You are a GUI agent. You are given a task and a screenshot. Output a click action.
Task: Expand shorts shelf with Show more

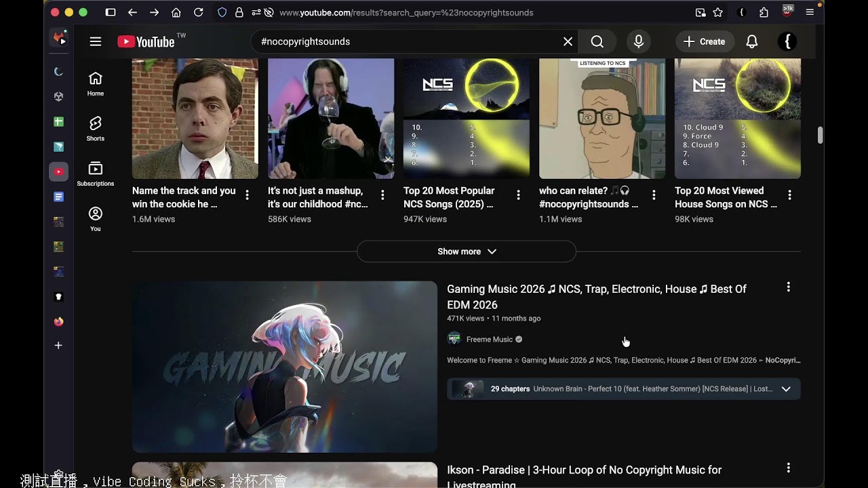(467, 251)
